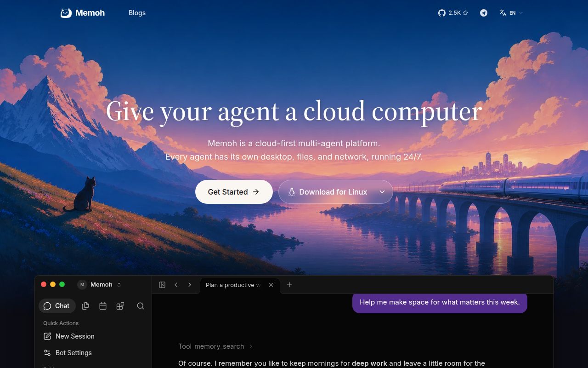Click the Quick Actions label
588x368 pixels.
tap(61, 323)
